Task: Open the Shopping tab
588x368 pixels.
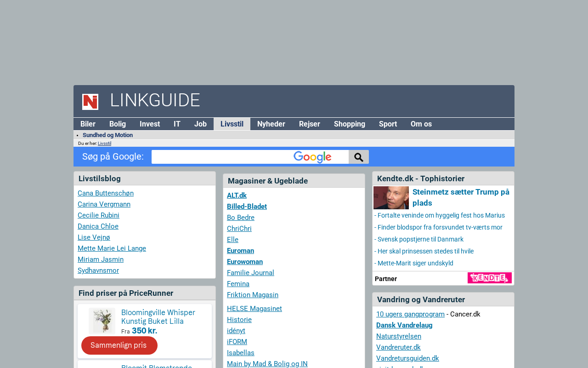Action: pyautogui.click(x=350, y=124)
